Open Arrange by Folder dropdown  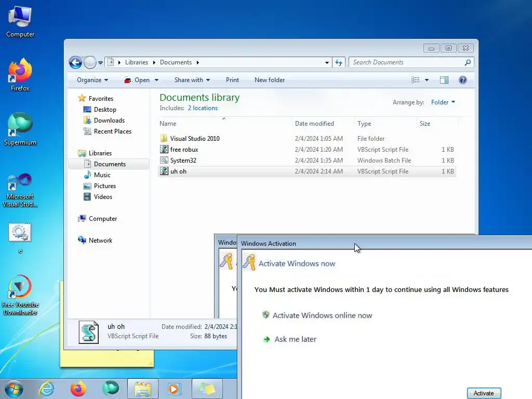[x=443, y=102]
